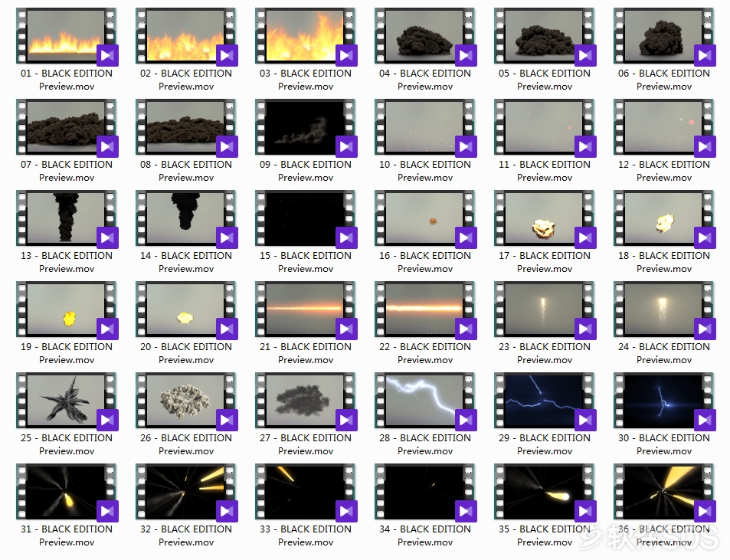
Task: Select the 18 - BLACK EDITION fireball thumbnail
Action: tap(664, 218)
